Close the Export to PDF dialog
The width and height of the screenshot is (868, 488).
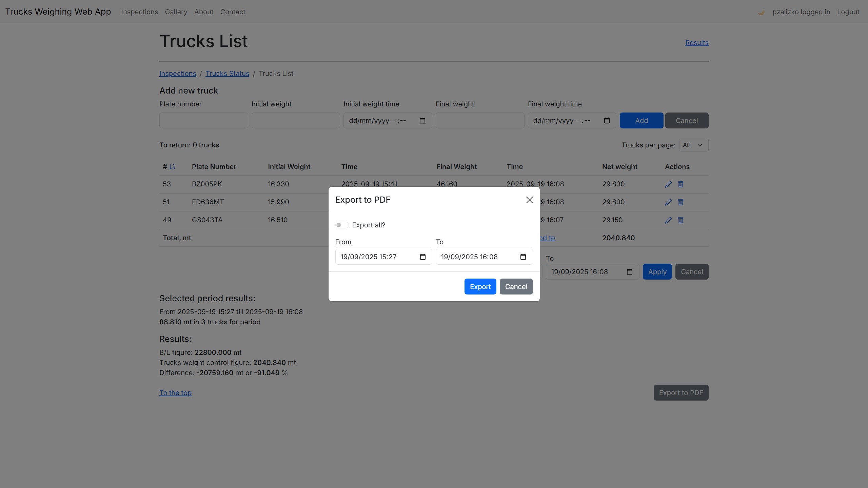529,200
